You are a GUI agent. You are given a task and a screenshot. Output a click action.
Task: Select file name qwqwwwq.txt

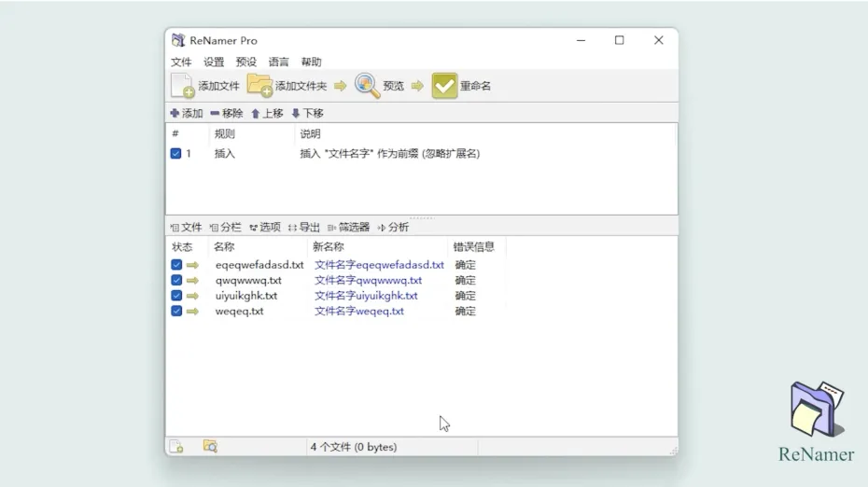click(248, 281)
